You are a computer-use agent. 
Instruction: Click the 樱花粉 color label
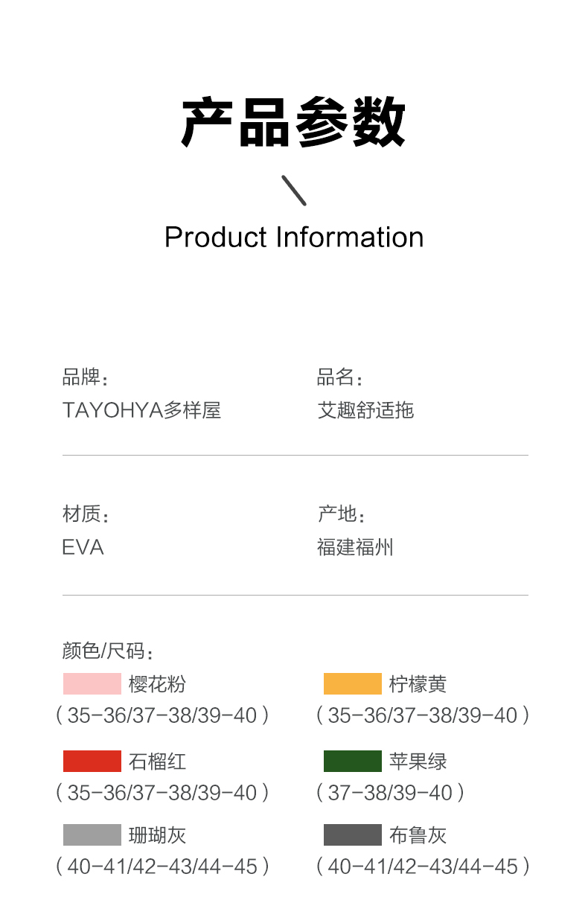[157, 683]
